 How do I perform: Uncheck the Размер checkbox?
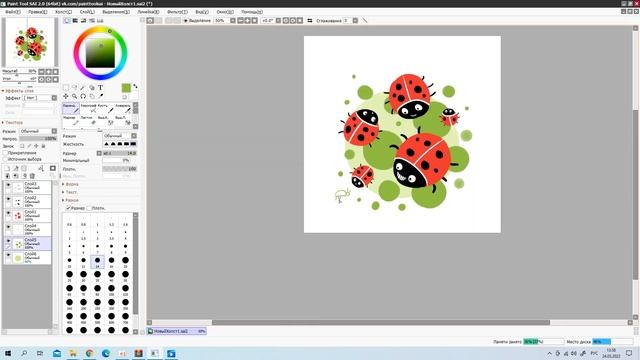coord(68,208)
